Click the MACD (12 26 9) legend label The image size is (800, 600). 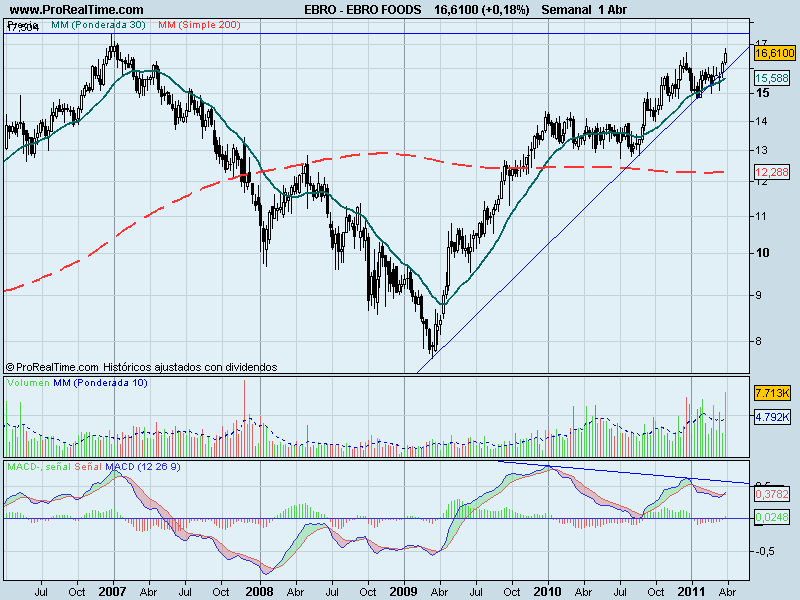[x=143, y=467]
